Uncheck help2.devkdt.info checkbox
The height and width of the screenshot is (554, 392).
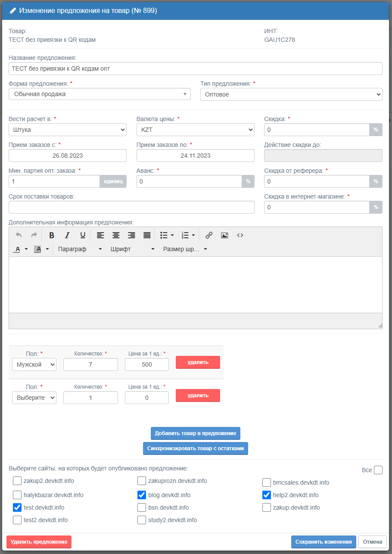point(267,495)
